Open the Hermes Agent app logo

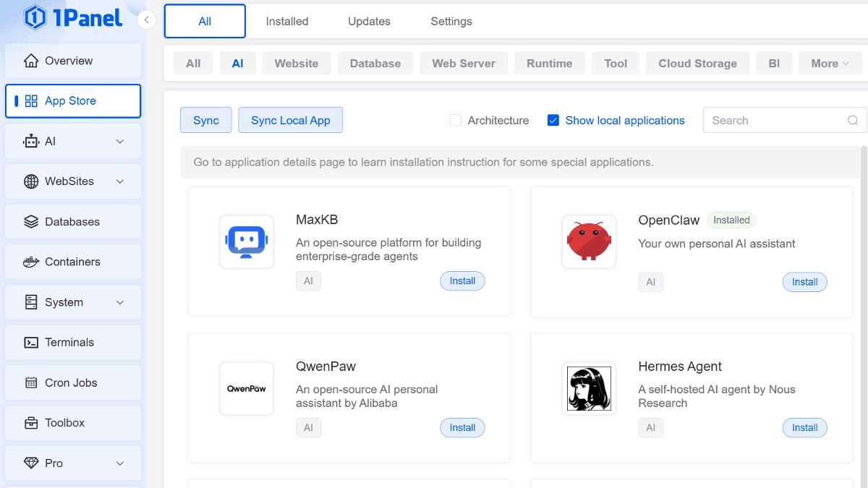coord(589,388)
